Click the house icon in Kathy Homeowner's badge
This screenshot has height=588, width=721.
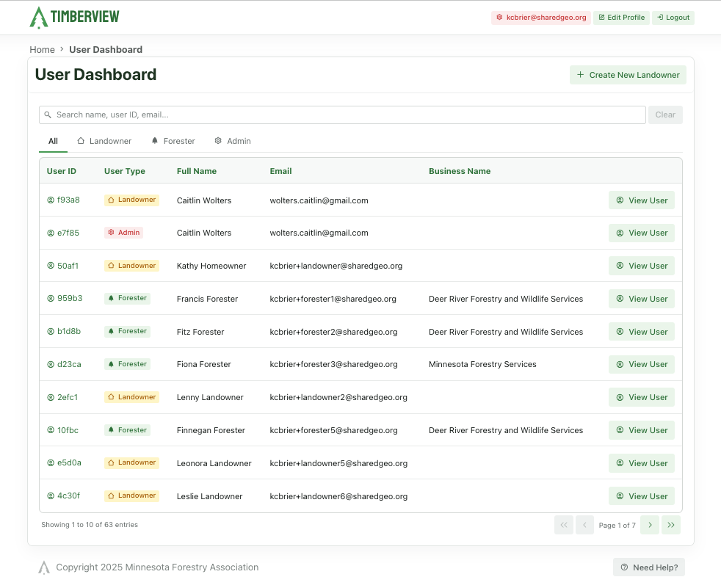click(x=111, y=266)
